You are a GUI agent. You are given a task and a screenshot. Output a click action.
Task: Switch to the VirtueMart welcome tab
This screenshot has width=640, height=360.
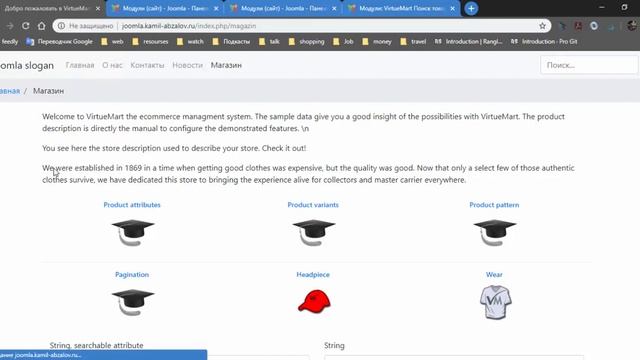(x=47, y=8)
